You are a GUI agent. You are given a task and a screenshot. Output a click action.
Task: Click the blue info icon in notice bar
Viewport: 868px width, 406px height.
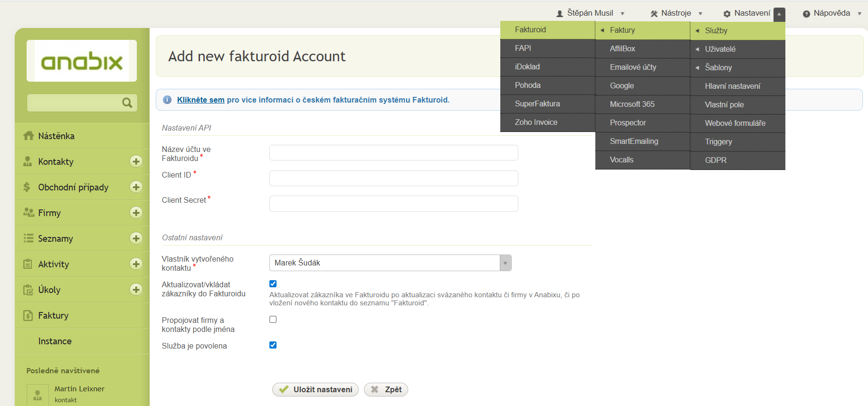(167, 100)
